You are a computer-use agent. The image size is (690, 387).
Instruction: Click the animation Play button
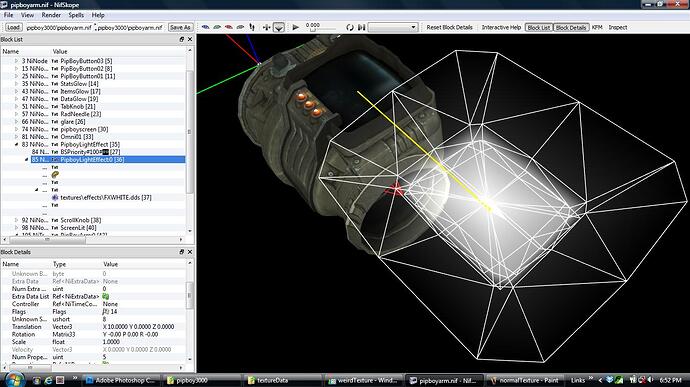296,27
